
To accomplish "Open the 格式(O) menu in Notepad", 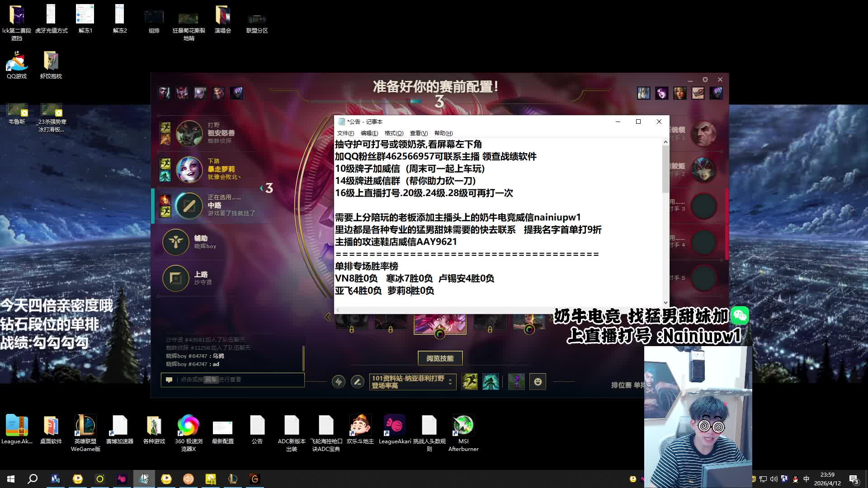I will pyautogui.click(x=394, y=133).
